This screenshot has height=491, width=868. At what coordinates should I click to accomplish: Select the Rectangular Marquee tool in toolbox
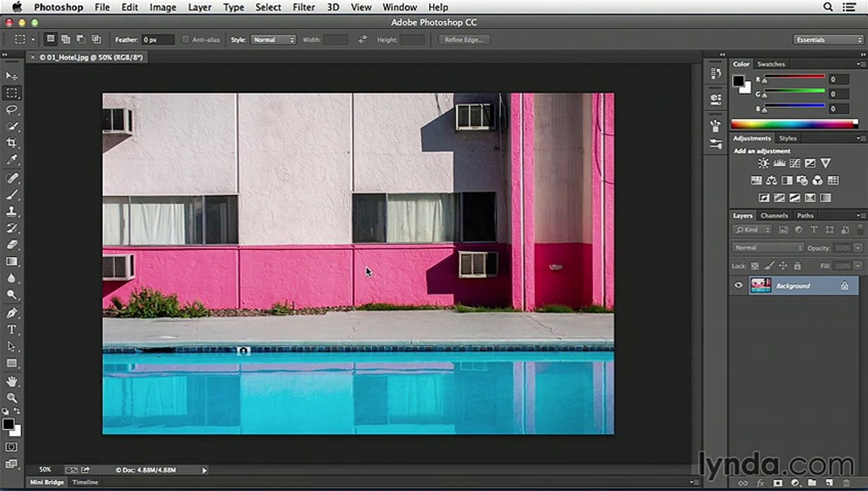click(x=12, y=93)
